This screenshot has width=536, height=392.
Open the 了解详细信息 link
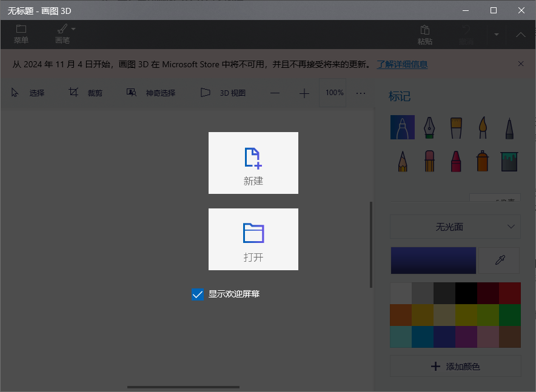pos(402,64)
